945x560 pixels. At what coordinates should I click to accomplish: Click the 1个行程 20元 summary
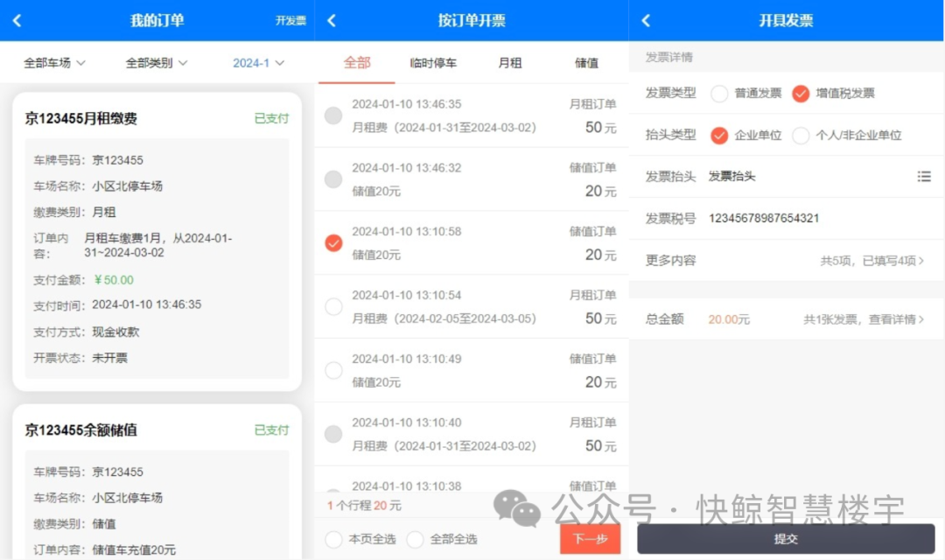coord(364,505)
